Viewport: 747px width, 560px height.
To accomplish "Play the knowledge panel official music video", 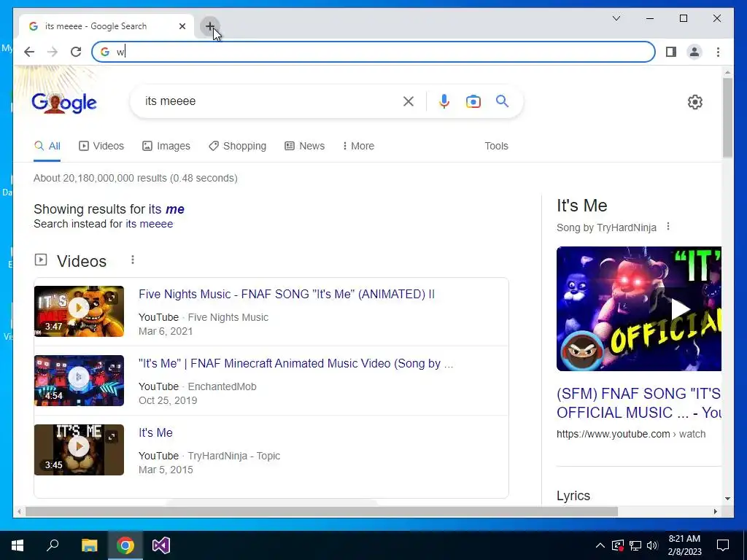I will pyautogui.click(x=639, y=308).
